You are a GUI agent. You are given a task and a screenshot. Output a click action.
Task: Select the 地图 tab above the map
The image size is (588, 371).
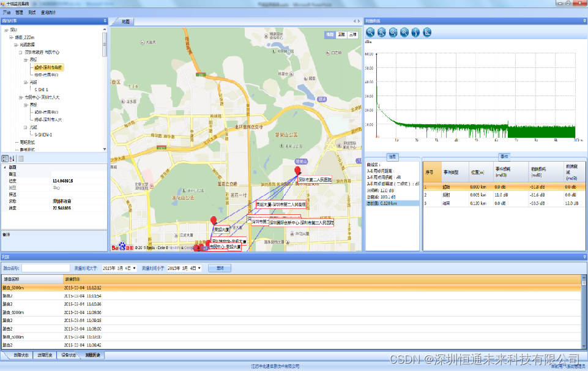coord(125,22)
